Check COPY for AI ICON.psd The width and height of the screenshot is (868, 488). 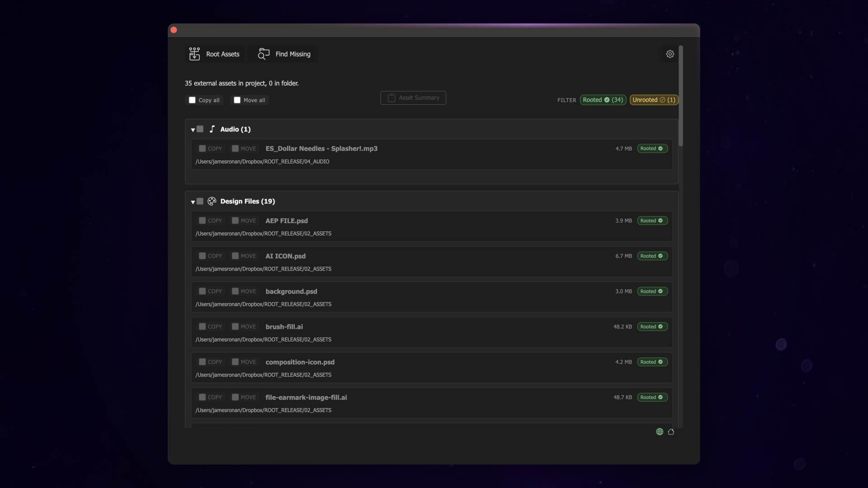point(202,256)
